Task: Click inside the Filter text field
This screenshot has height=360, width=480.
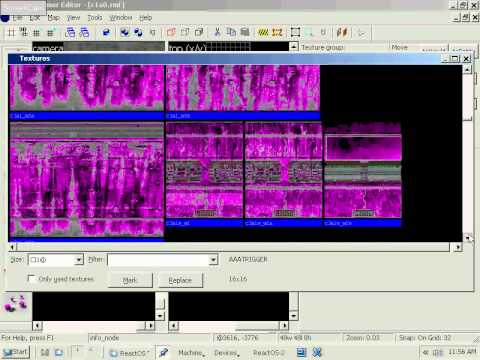Action: [x=158, y=259]
